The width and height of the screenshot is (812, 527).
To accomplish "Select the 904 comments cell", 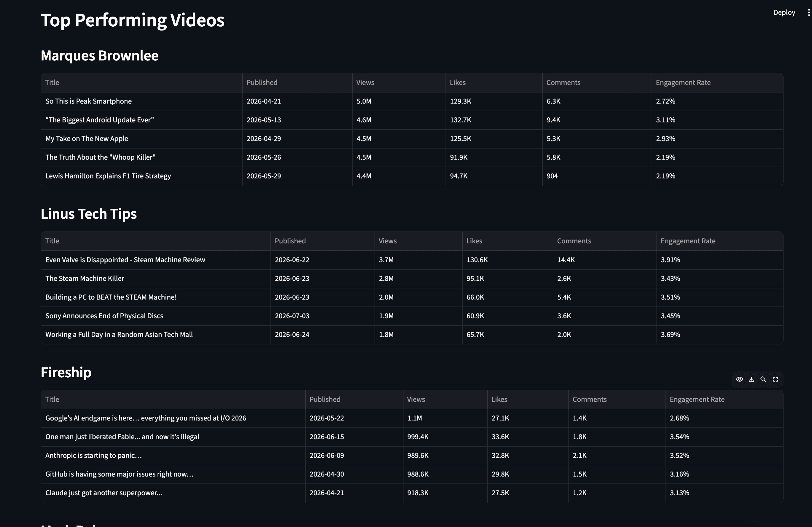I will (597, 176).
